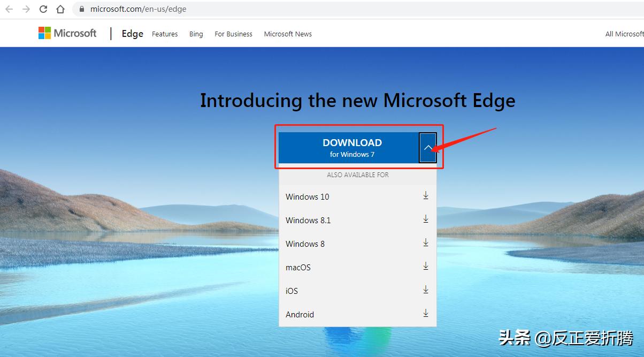Image resolution: width=644 pixels, height=357 pixels.
Task: Open the Microsoft News link
Action: 287,34
